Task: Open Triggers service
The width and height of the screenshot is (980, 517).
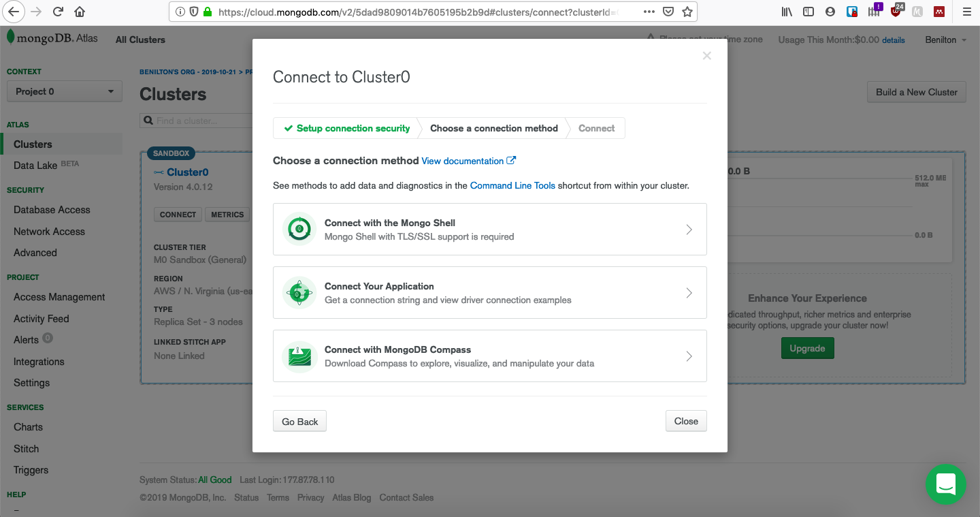Action: [31, 470]
